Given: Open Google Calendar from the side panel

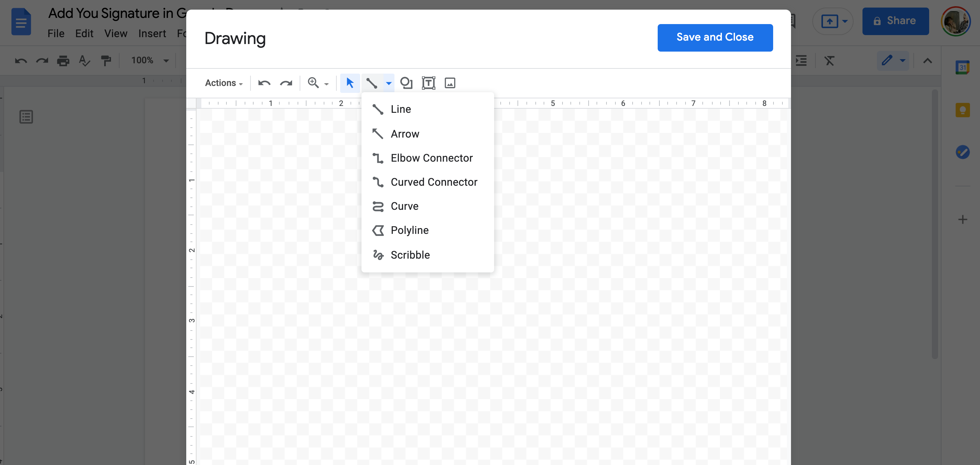Looking at the screenshot, I should pyautogui.click(x=962, y=67).
